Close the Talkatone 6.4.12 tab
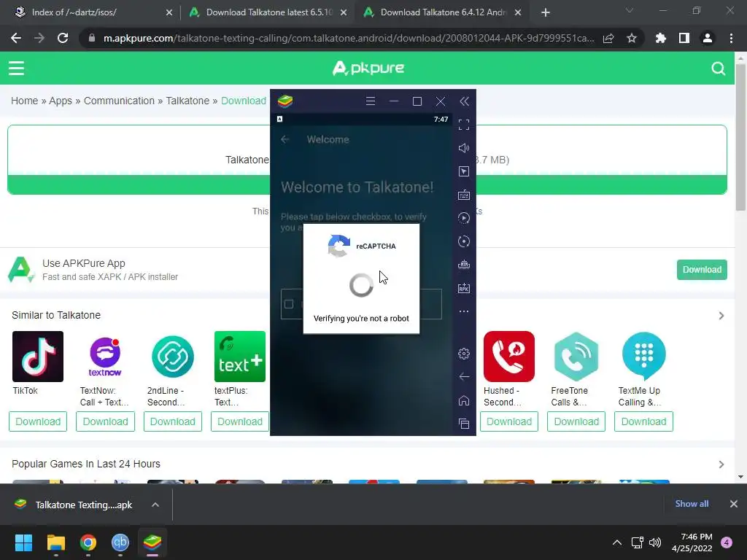This screenshot has height=560, width=747. 518,12
